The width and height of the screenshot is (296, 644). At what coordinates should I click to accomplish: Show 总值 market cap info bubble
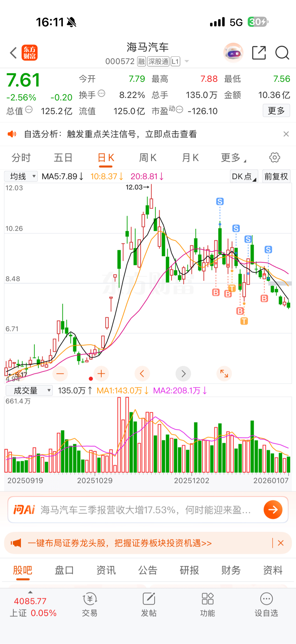[29, 110]
